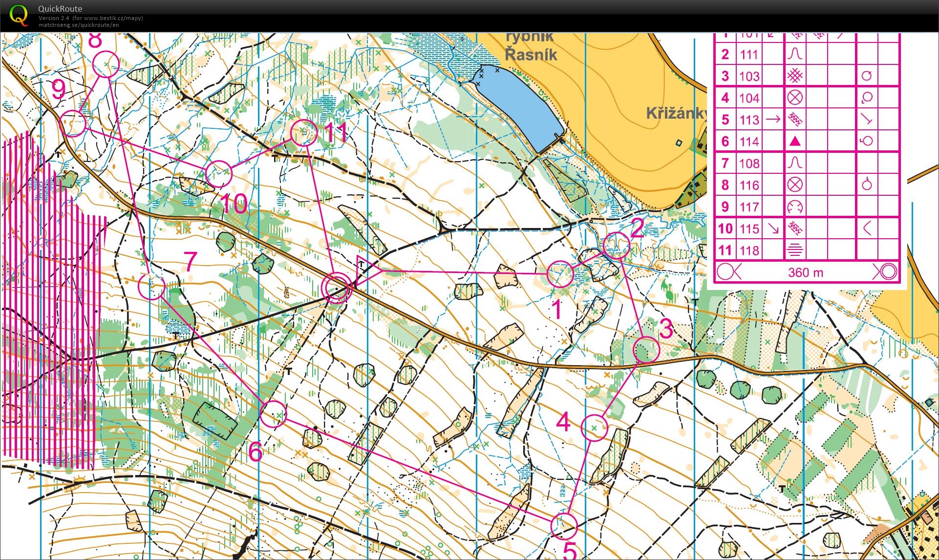Click the 360 m distance text
The width and height of the screenshot is (939, 560).
(806, 272)
